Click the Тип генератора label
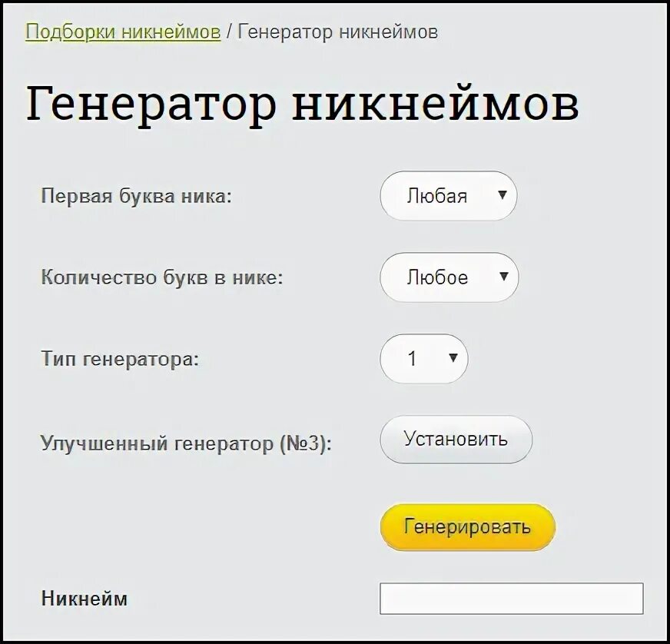 pos(120,359)
